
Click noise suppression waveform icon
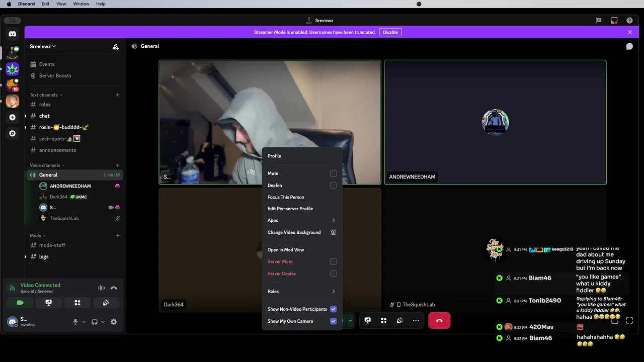102,288
